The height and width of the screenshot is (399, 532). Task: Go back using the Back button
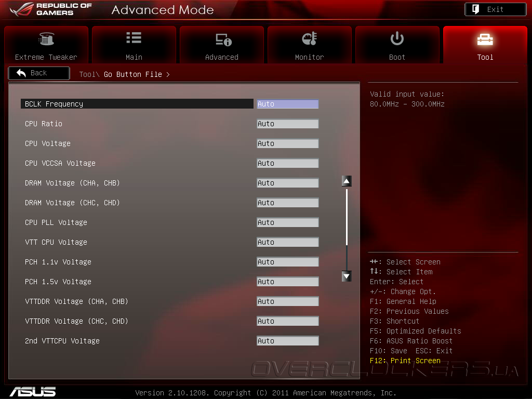coord(39,73)
